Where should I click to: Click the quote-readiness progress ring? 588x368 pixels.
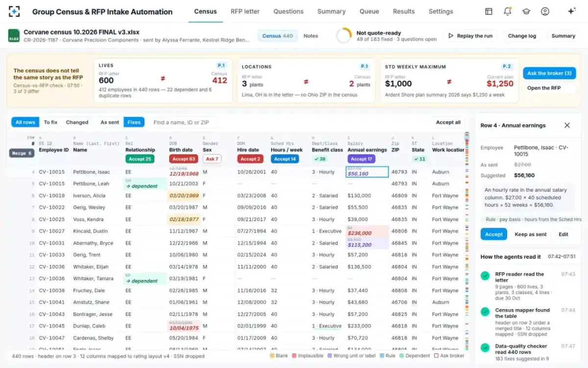(343, 36)
